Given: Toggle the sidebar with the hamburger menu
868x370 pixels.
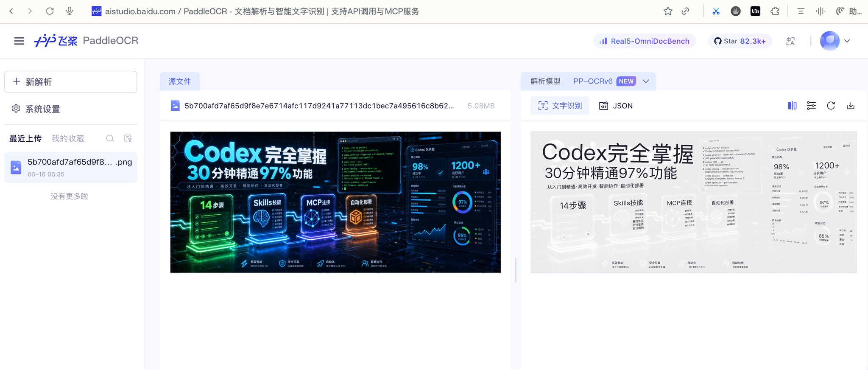Looking at the screenshot, I should tap(19, 41).
